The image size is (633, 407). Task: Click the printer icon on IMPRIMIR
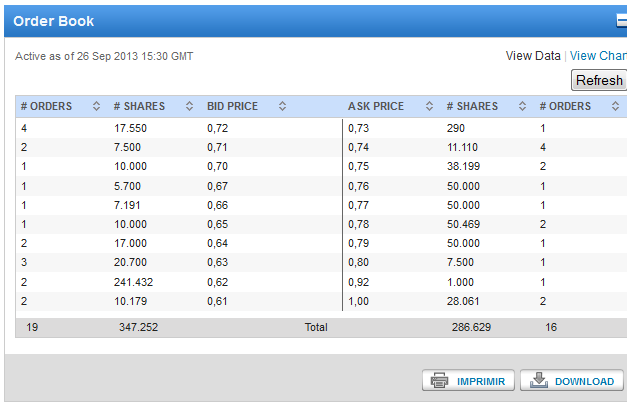pyautogui.click(x=439, y=380)
